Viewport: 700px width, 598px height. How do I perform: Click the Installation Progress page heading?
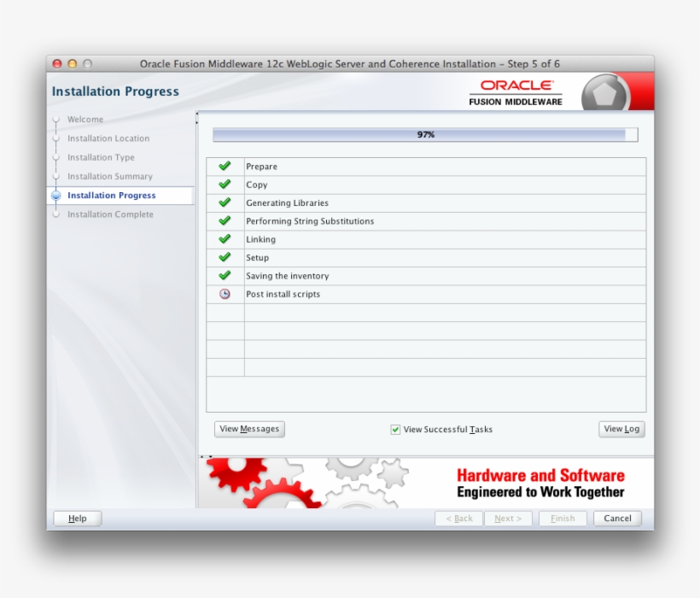[x=115, y=91]
